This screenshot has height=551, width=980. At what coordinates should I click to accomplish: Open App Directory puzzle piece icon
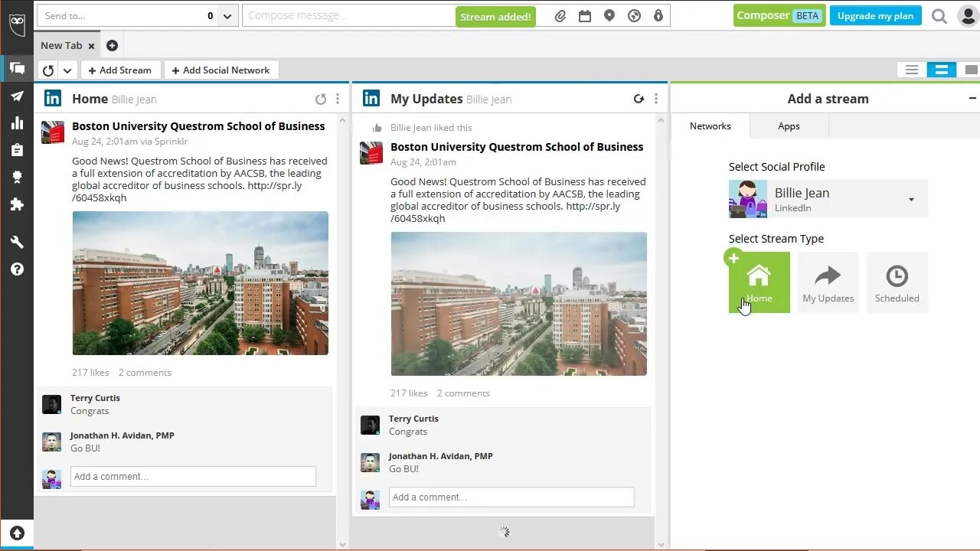click(17, 204)
